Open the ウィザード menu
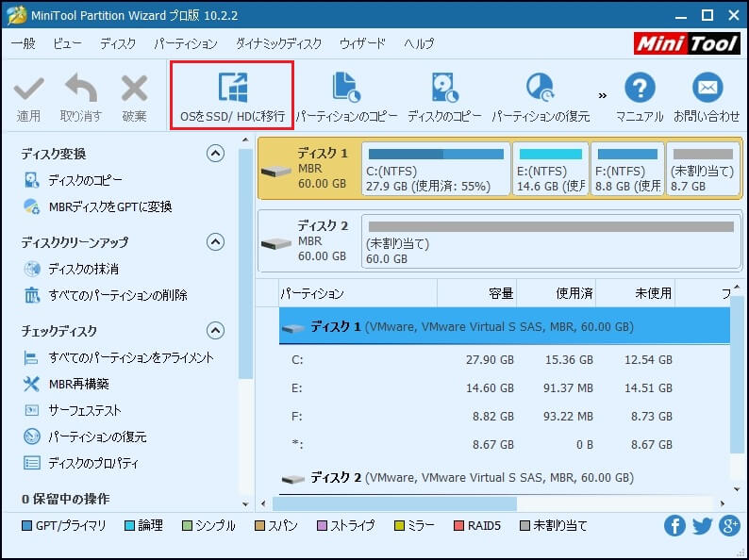 [x=362, y=44]
